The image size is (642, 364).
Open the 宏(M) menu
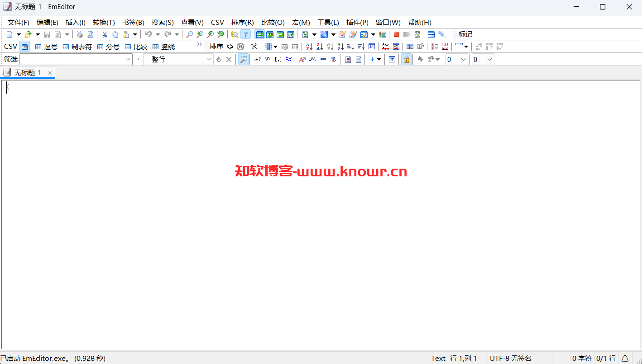pos(301,23)
